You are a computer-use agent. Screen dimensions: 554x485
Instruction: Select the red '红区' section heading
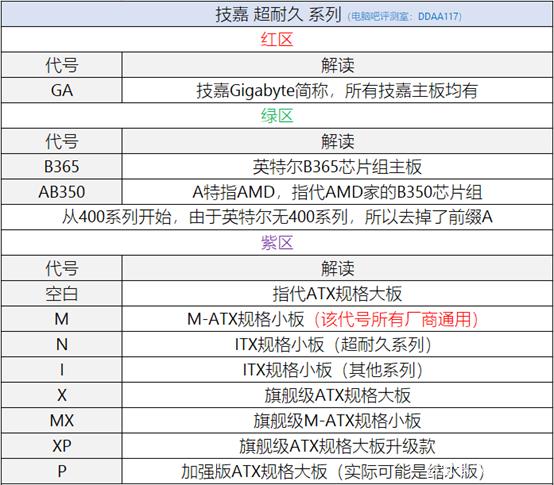[277, 40]
